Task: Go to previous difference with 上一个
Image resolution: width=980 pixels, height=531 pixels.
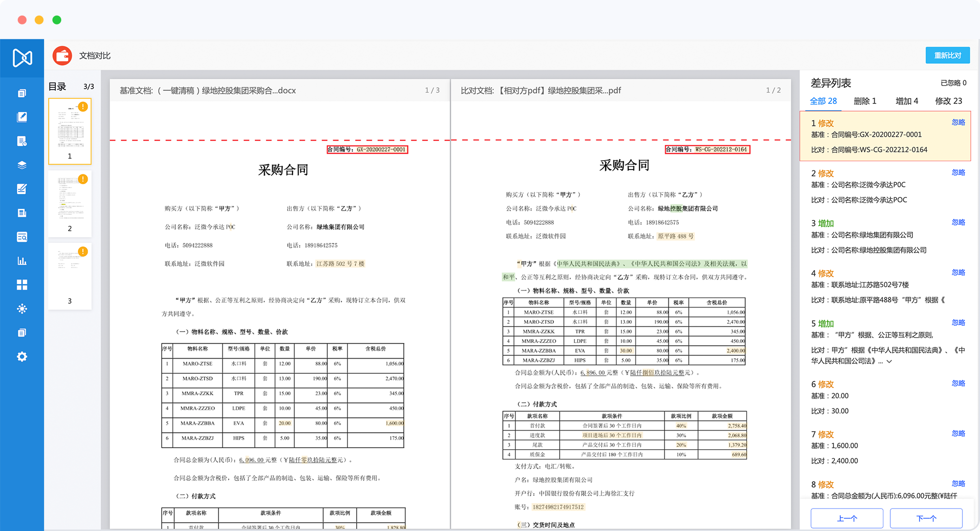Action: tap(847, 518)
